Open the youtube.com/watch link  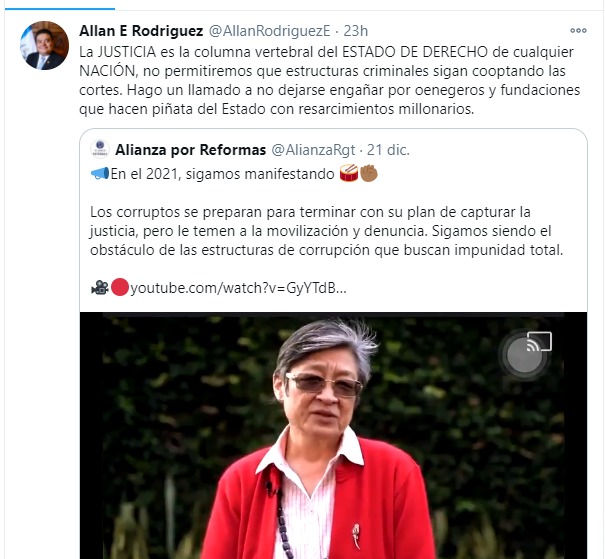point(238,288)
